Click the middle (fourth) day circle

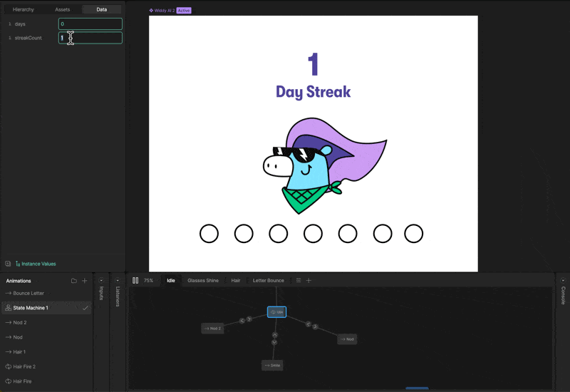point(313,234)
